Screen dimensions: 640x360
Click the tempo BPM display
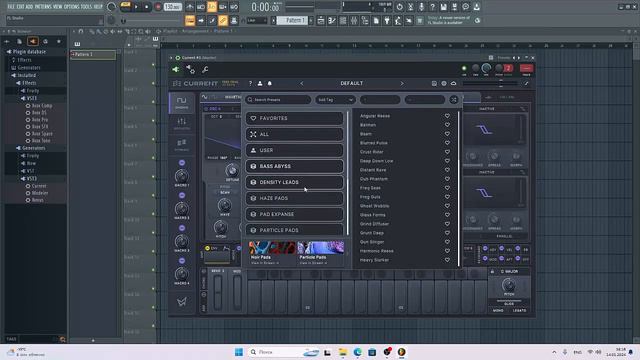pos(172,7)
